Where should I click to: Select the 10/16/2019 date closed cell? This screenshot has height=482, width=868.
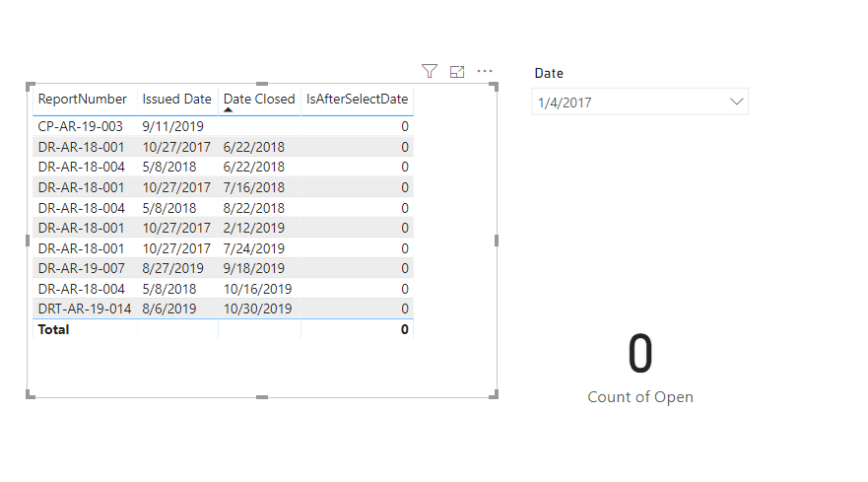(x=257, y=289)
